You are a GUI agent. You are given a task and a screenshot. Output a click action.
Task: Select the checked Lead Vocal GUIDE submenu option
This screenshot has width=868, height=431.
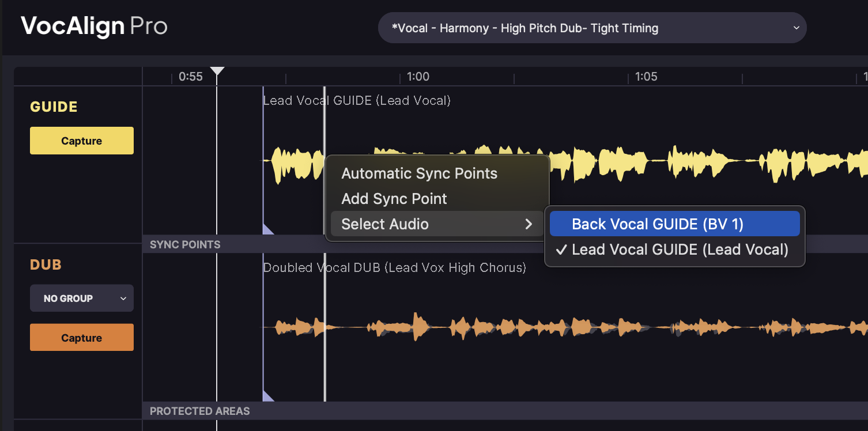679,249
